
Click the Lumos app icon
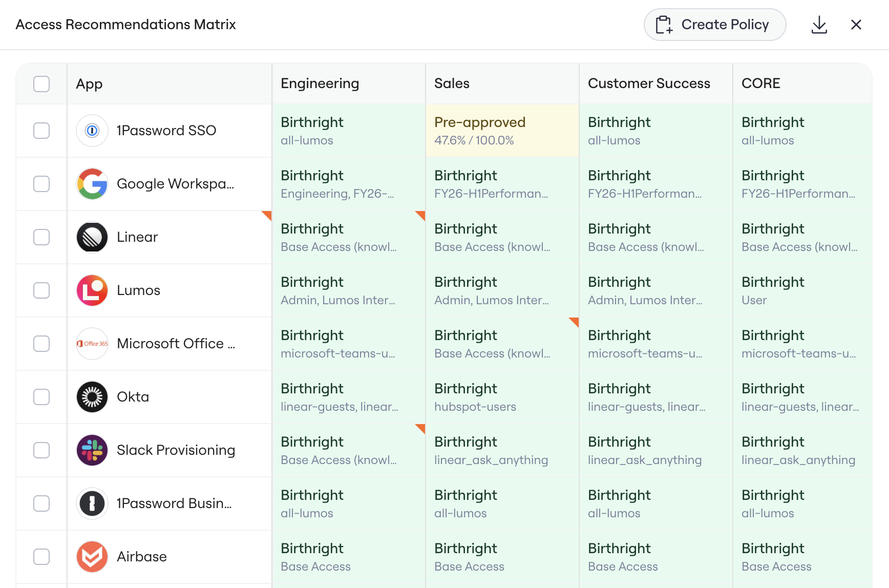click(92, 290)
